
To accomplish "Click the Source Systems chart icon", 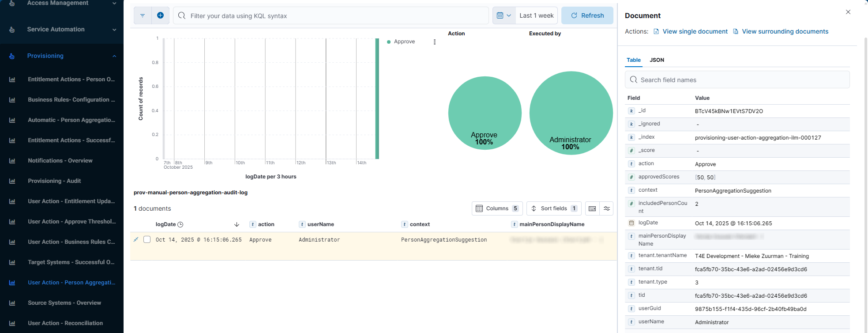I will (x=12, y=303).
